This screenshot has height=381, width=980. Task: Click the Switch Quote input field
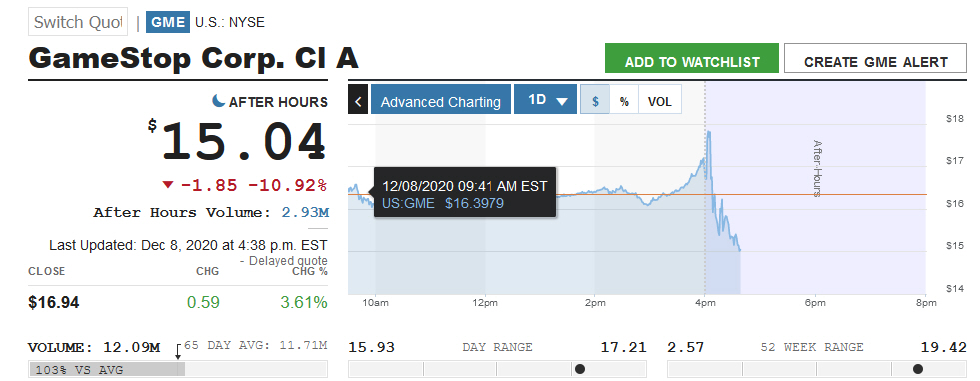pyautogui.click(x=78, y=22)
